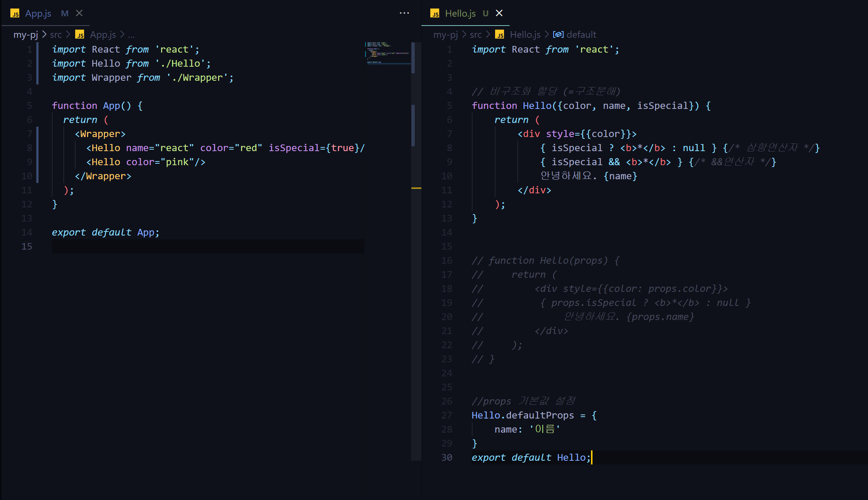Click JS icon in Hello.js breadcrumb
868x500 pixels.
[x=500, y=34]
